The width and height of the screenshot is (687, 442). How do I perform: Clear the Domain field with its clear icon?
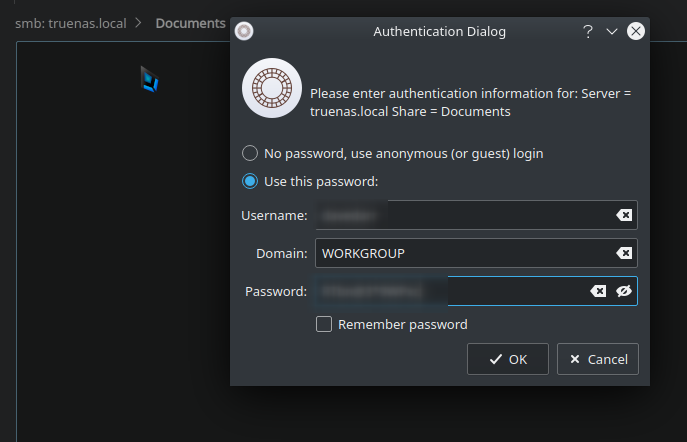click(624, 253)
